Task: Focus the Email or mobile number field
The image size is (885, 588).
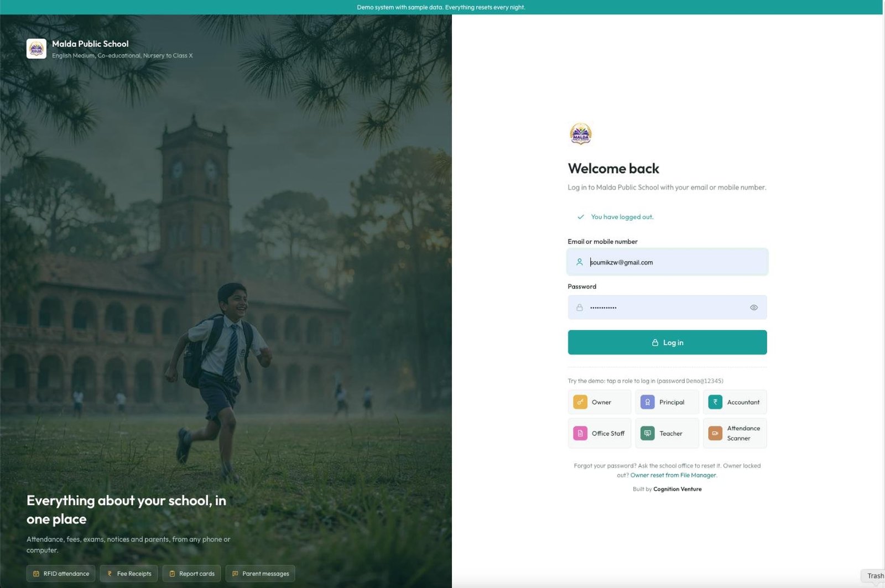Action: pyautogui.click(x=667, y=262)
